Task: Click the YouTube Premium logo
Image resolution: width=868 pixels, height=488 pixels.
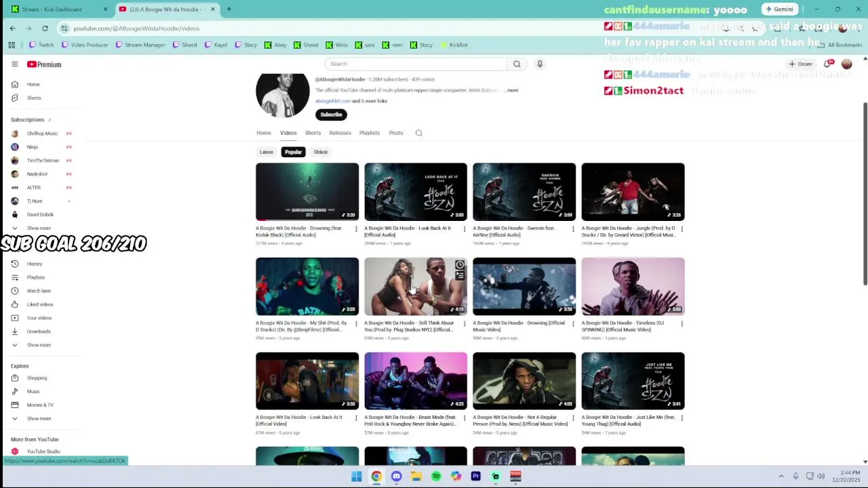Action: pyautogui.click(x=44, y=64)
